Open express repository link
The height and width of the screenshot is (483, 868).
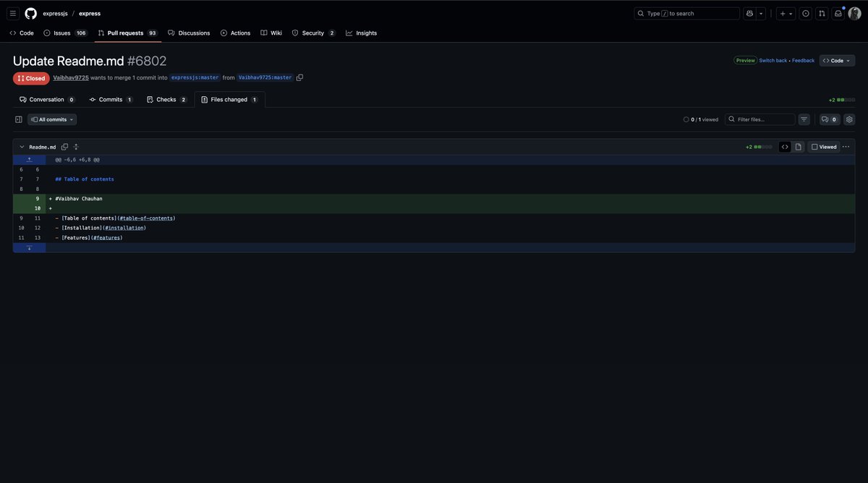tap(90, 13)
